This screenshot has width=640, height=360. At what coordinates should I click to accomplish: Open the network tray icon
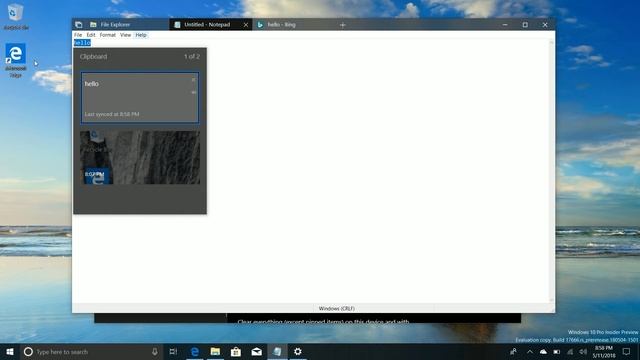(x=570, y=351)
